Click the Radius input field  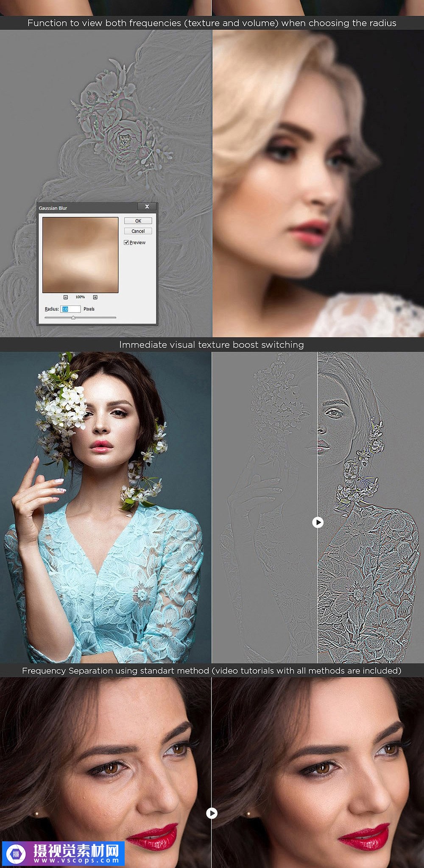tap(70, 309)
